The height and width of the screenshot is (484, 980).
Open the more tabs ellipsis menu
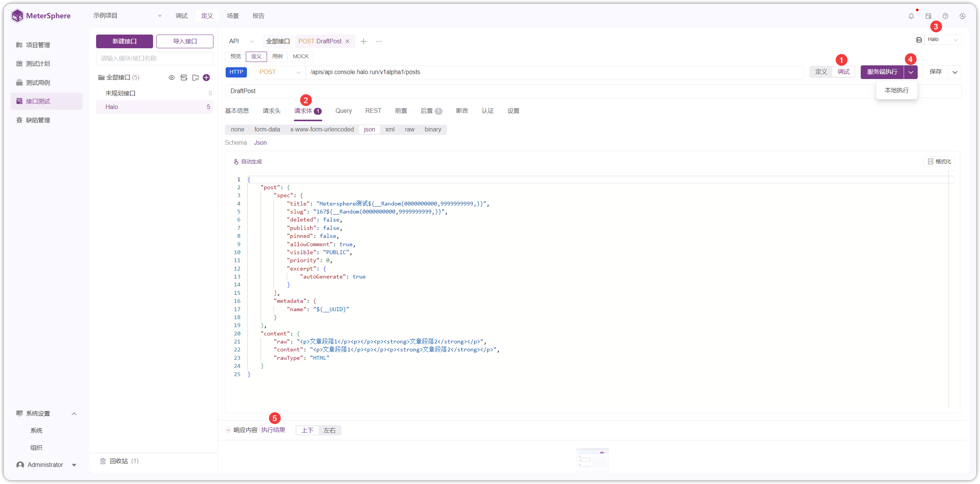pos(379,41)
